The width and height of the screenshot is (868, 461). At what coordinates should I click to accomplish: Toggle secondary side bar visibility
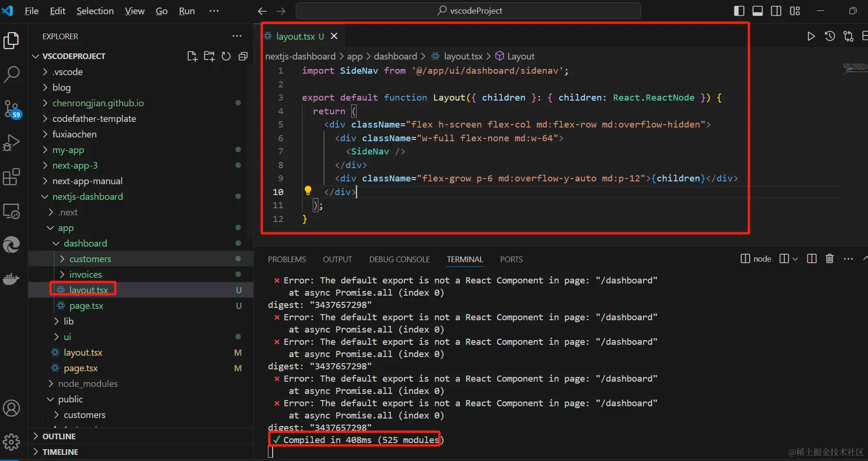776,11
